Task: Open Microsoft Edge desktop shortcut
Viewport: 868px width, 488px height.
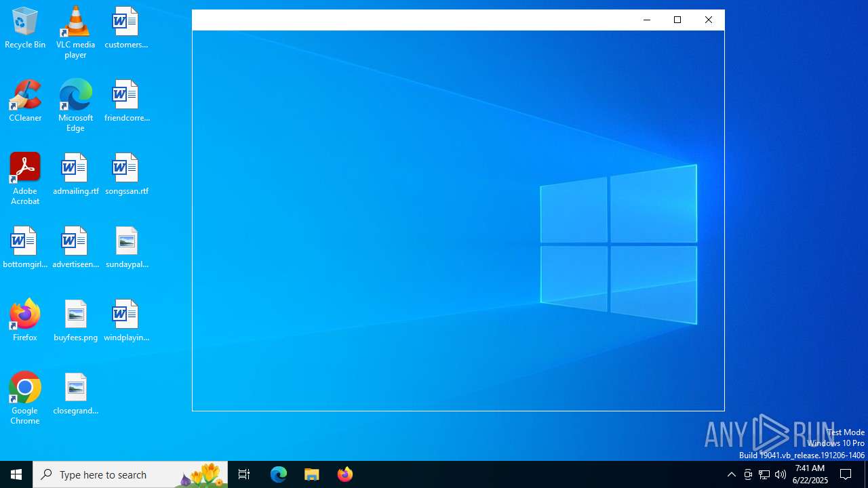Action: coord(75,106)
